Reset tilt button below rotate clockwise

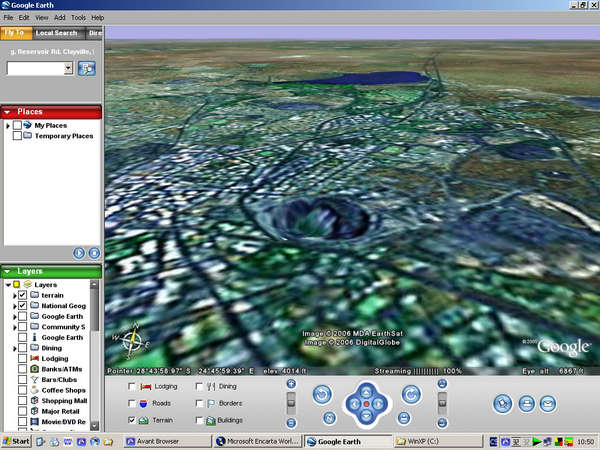click(404, 418)
